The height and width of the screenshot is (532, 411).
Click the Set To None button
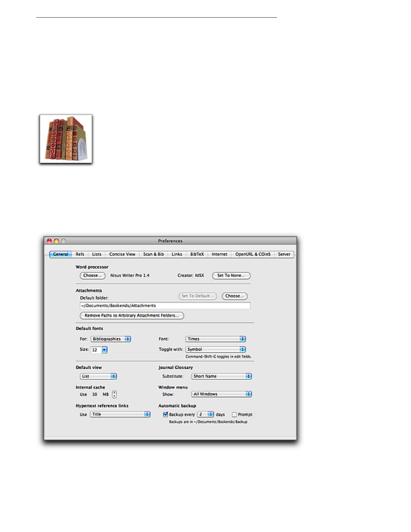231,276
